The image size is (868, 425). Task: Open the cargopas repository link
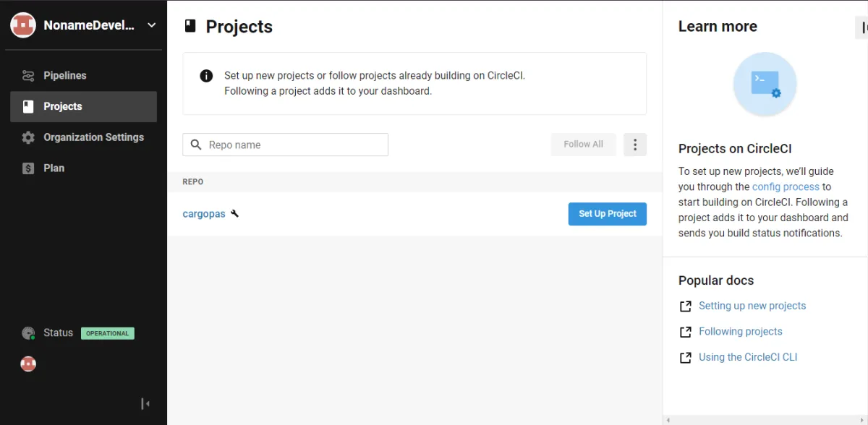[204, 214]
